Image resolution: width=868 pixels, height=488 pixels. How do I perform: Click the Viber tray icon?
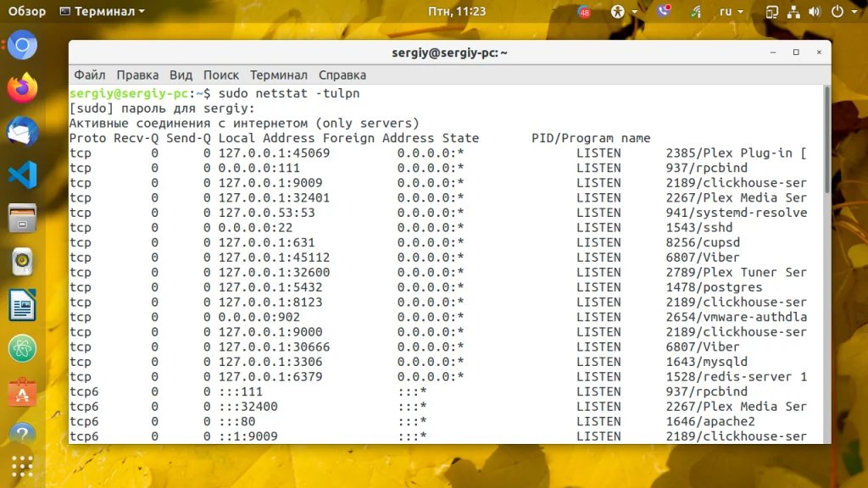pyautogui.click(x=663, y=11)
